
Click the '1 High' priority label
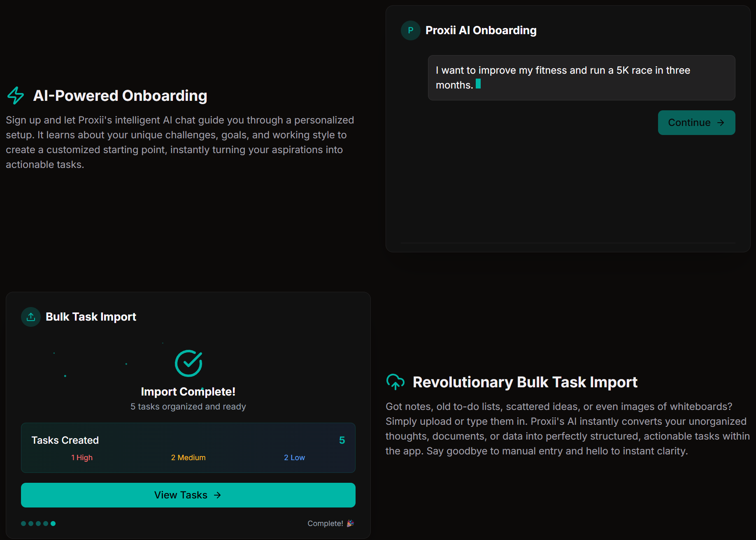coord(82,458)
